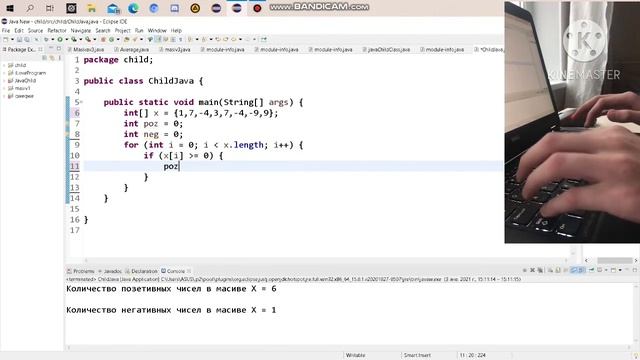Click the External Tools run icon
Screen dimensions: 640x360
tap(88, 40)
